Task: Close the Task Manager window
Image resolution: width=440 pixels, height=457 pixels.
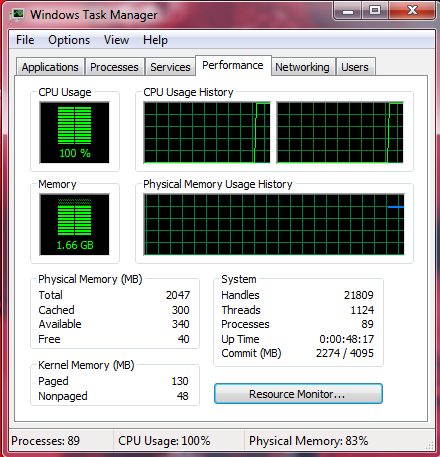Action: click(x=412, y=11)
